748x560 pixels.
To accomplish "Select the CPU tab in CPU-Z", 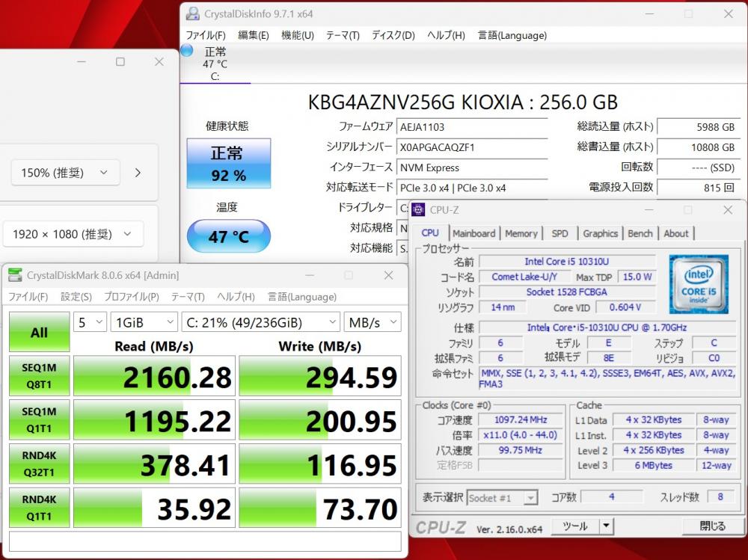I will [430, 233].
